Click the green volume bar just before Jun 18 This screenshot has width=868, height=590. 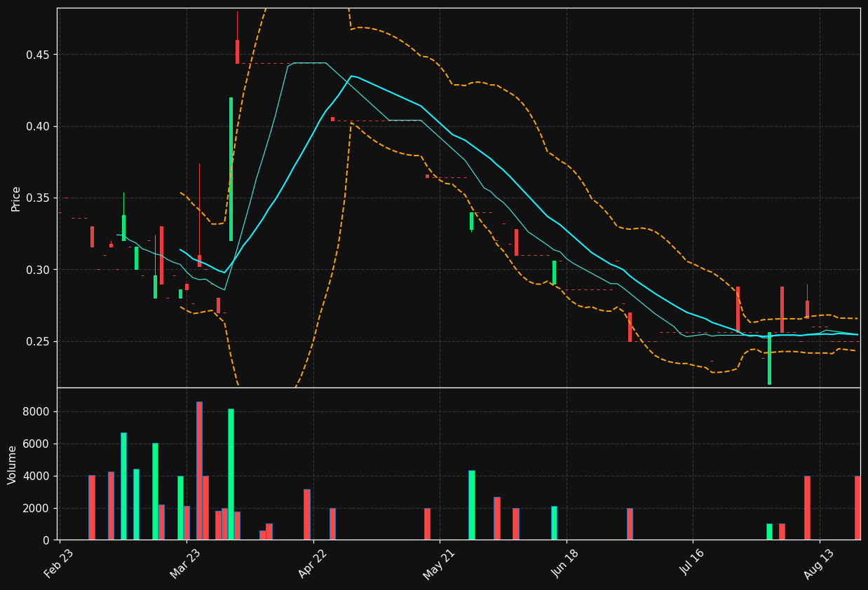[554, 523]
